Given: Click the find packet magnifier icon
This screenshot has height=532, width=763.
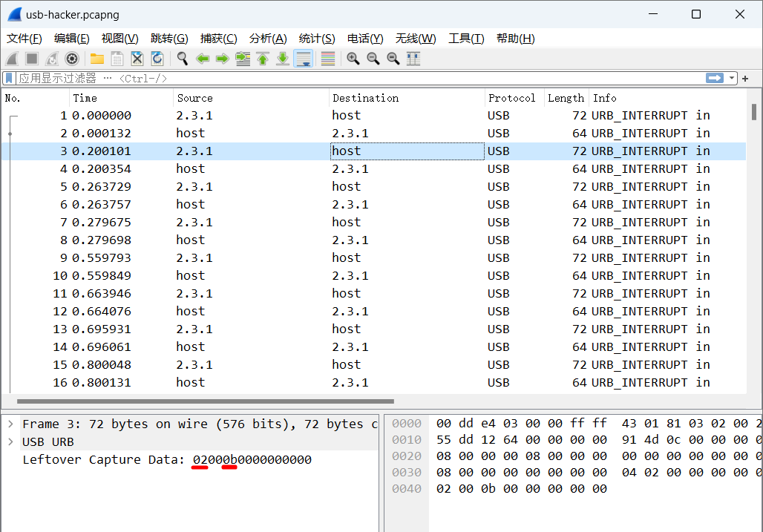Looking at the screenshot, I should (x=182, y=59).
